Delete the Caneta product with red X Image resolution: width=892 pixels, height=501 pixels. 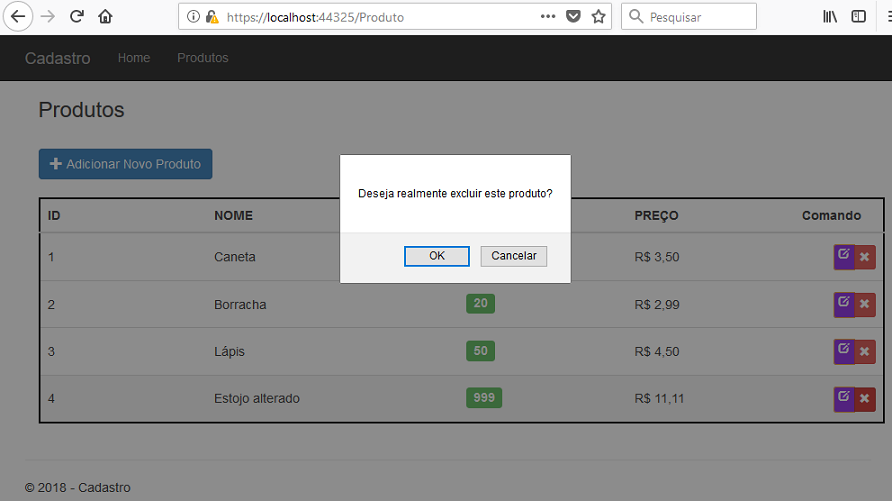tap(865, 257)
